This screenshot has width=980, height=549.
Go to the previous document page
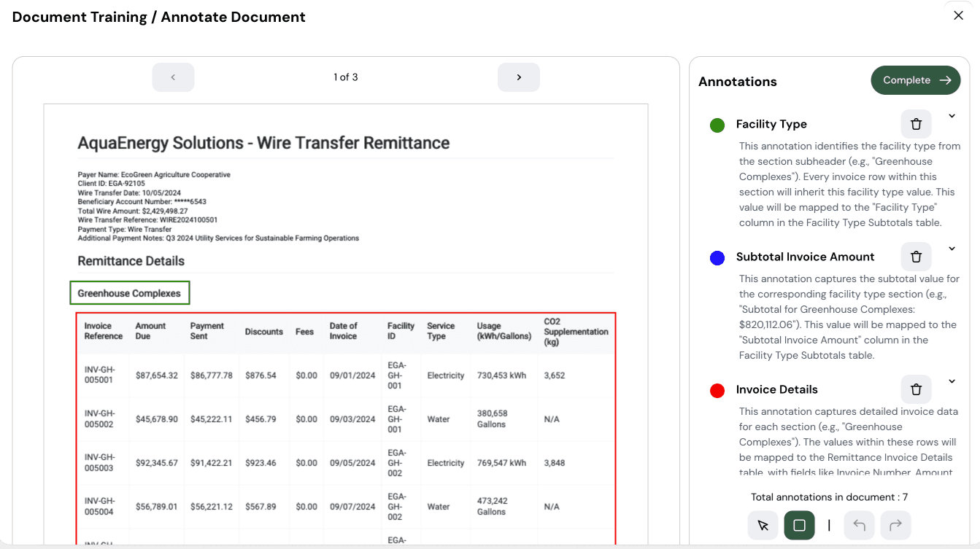[173, 77]
